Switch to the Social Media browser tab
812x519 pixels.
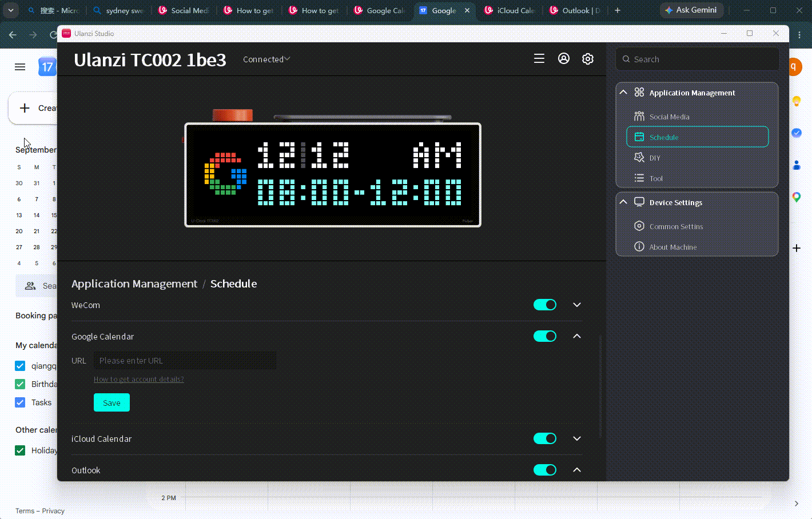coord(184,10)
